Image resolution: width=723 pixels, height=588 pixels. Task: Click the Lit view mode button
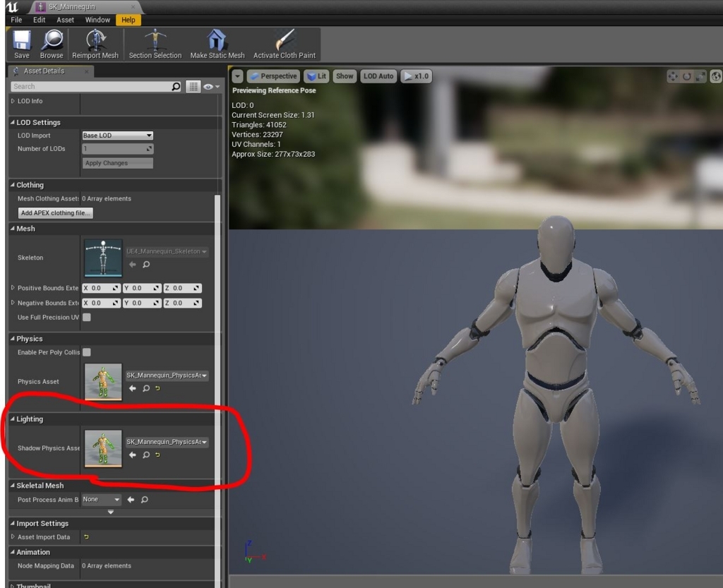click(316, 76)
